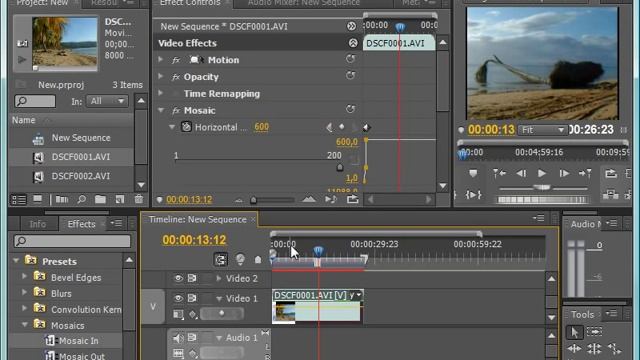Click the Find icon in Project panel
The height and width of the screenshot is (360, 640).
coord(81,200)
